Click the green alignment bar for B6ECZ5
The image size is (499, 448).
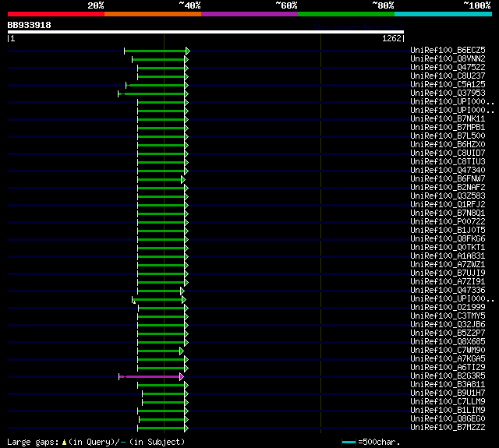[x=157, y=51]
